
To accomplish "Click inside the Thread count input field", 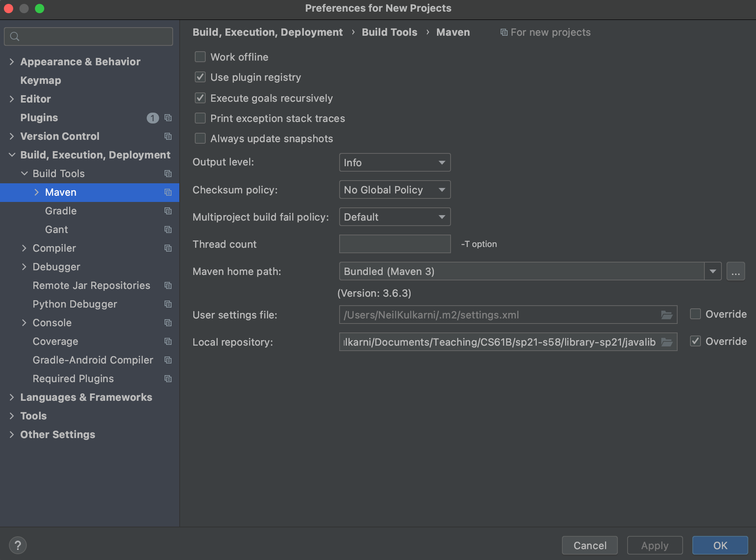I will point(394,244).
